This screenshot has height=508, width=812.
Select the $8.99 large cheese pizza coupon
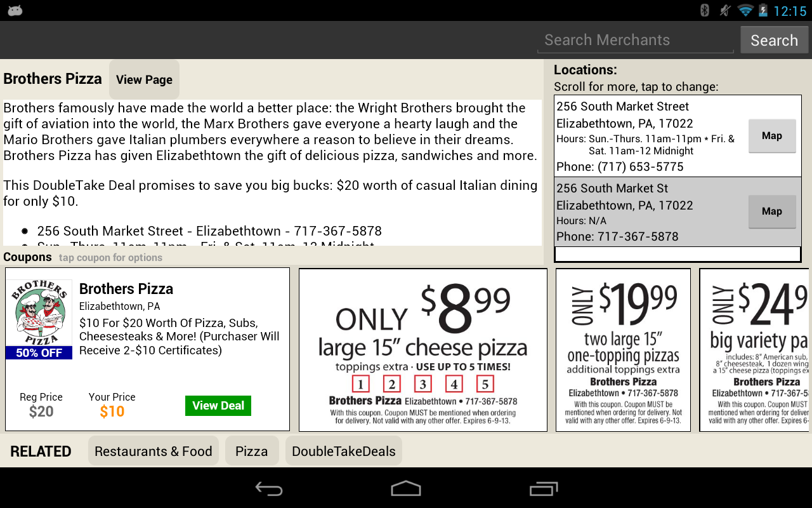(423, 350)
